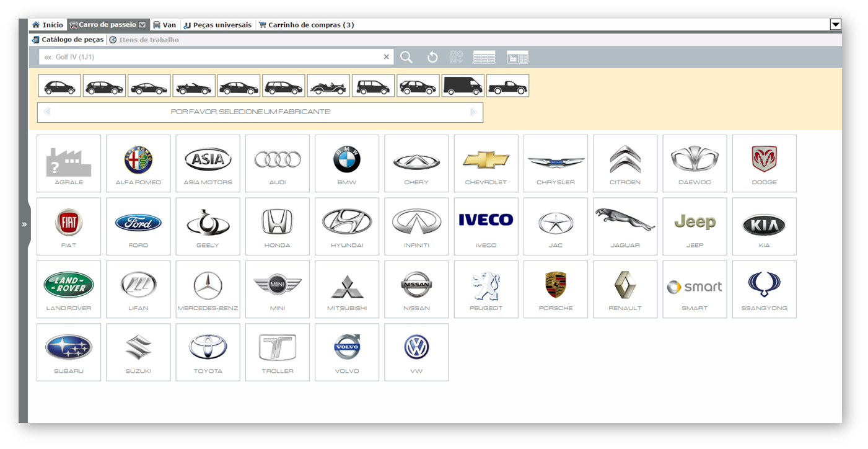This screenshot has height=449, width=868.
Task: Open the Van tab
Action: (x=164, y=25)
